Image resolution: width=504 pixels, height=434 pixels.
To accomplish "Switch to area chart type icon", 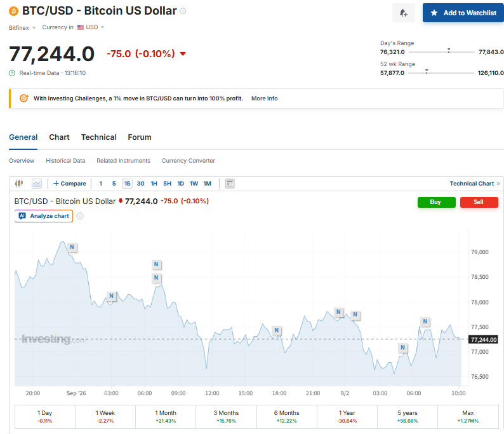I will point(37,184).
